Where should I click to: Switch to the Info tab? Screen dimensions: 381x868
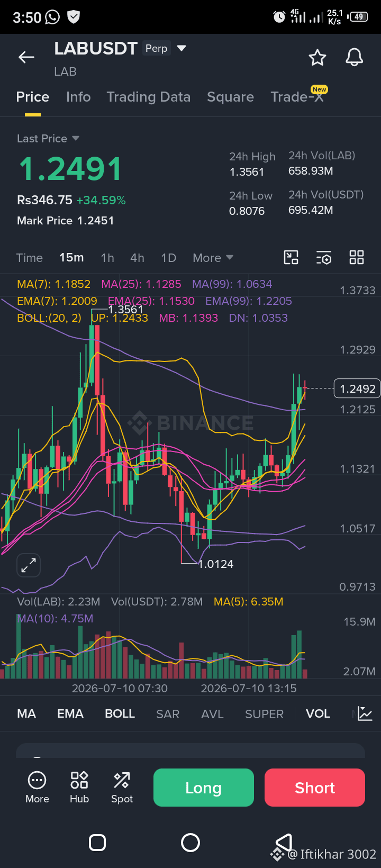point(78,97)
